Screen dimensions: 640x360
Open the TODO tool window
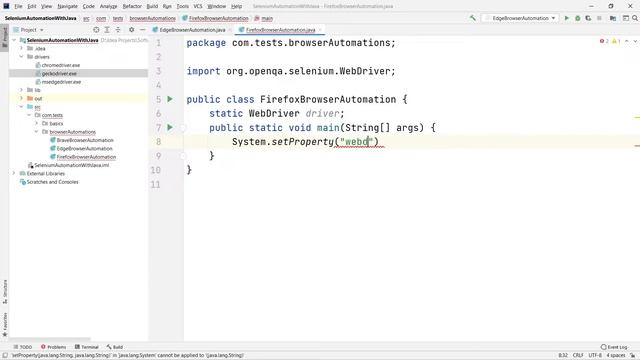(x=23, y=347)
